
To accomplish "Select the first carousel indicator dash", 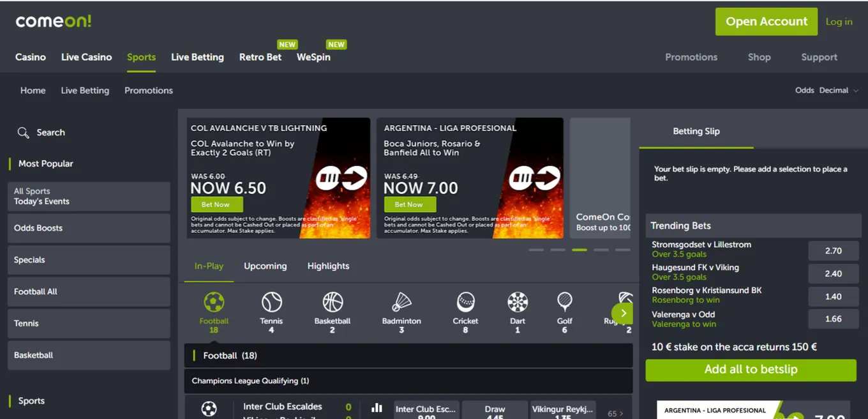I will point(535,250).
